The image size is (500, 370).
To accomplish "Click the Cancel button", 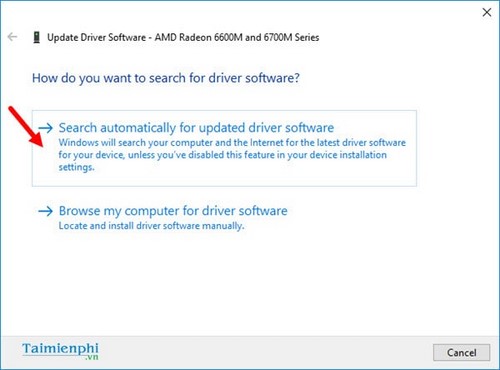I will (461, 352).
